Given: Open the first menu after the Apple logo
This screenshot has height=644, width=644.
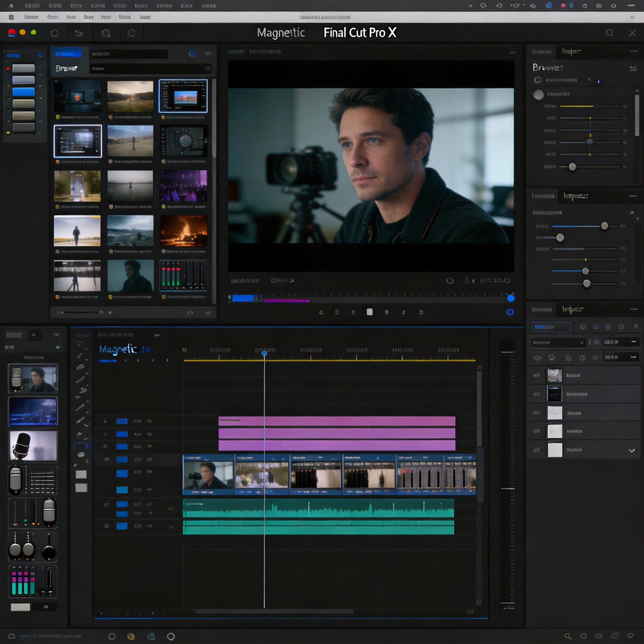Looking at the screenshot, I should point(32,6).
